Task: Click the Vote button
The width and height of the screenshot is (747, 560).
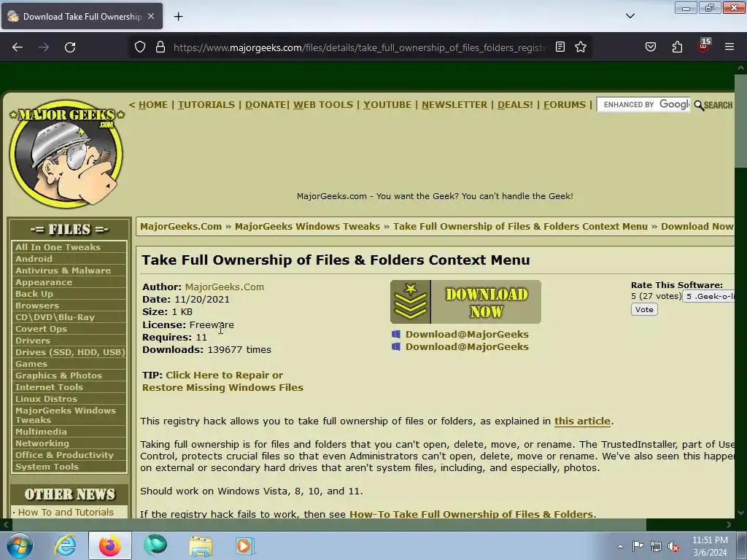Action: click(644, 309)
